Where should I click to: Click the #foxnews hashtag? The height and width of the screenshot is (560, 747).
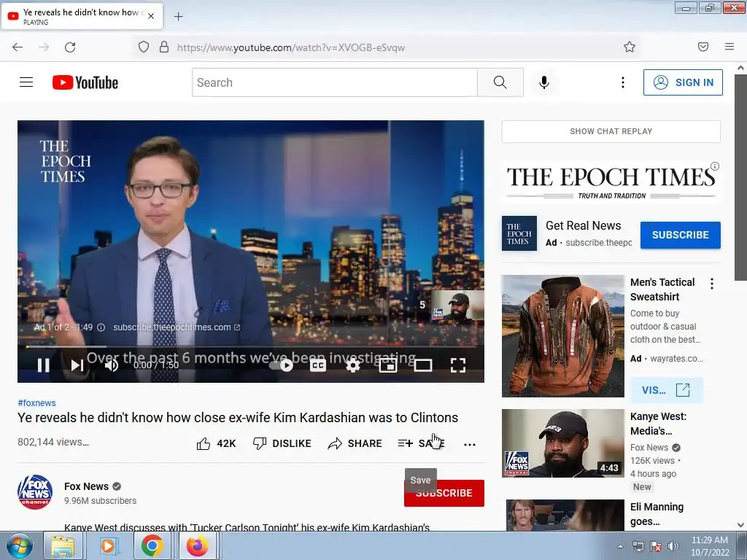(x=36, y=402)
